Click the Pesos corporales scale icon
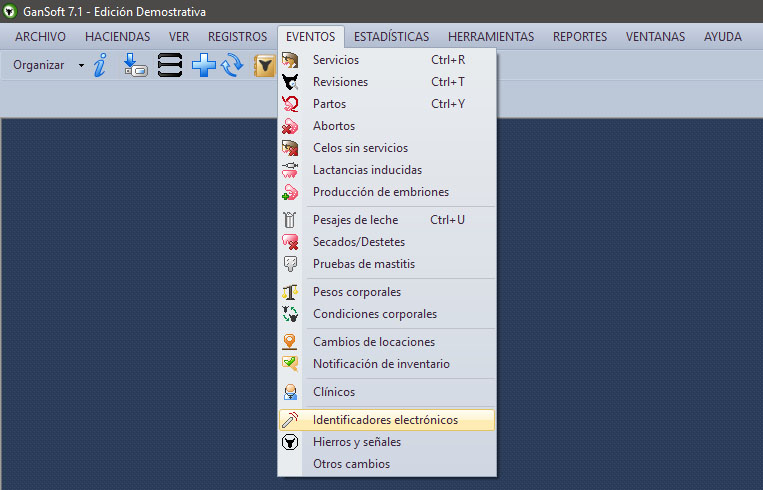 point(290,292)
